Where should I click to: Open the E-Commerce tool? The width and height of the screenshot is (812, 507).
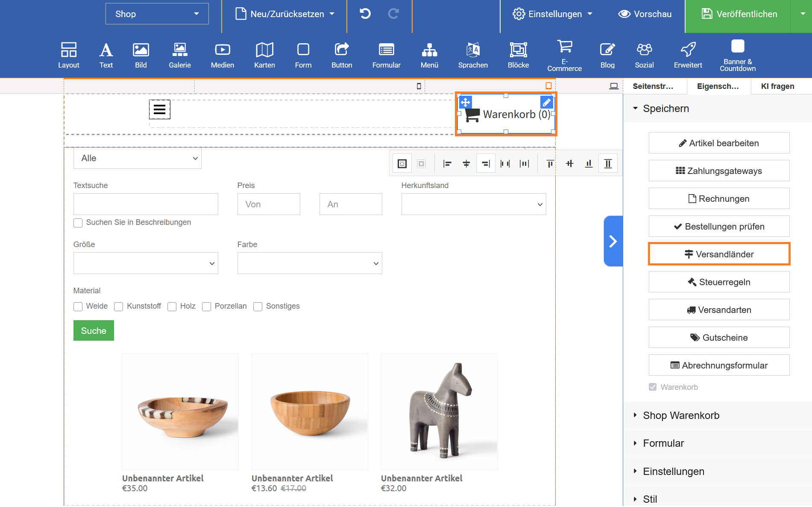564,56
